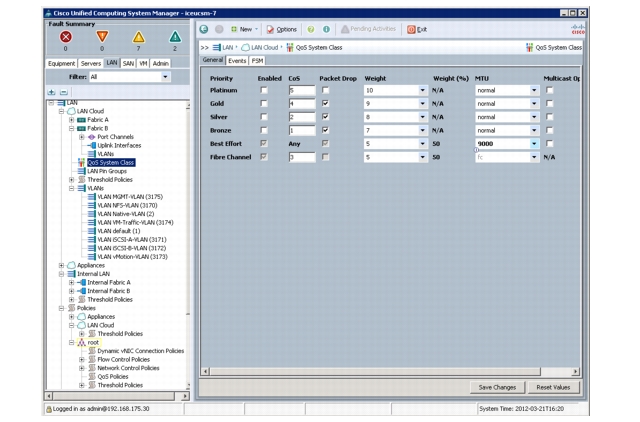This screenshot has height=422, width=640.
Task: Click the QoS System Class breadcrumb icon
Action: (290, 47)
